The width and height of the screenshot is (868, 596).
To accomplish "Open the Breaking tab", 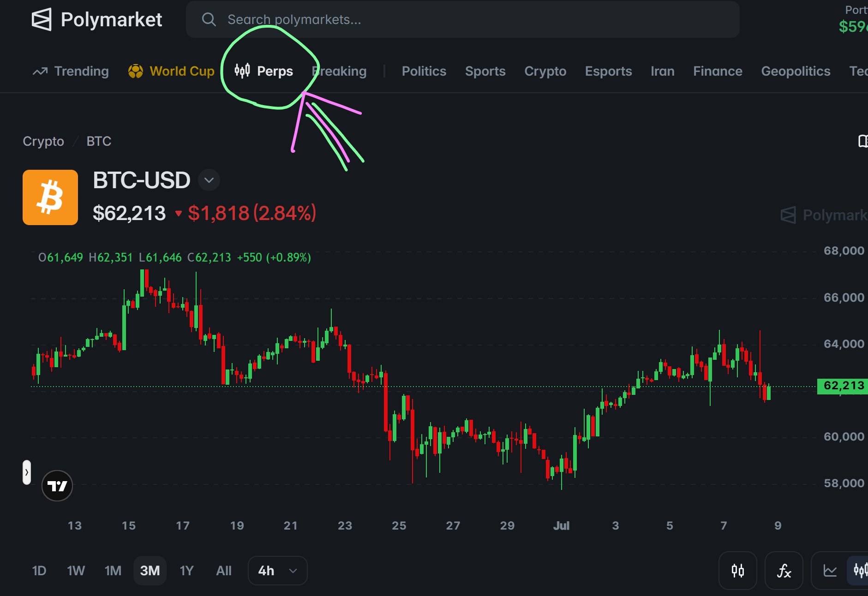I will point(339,71).
